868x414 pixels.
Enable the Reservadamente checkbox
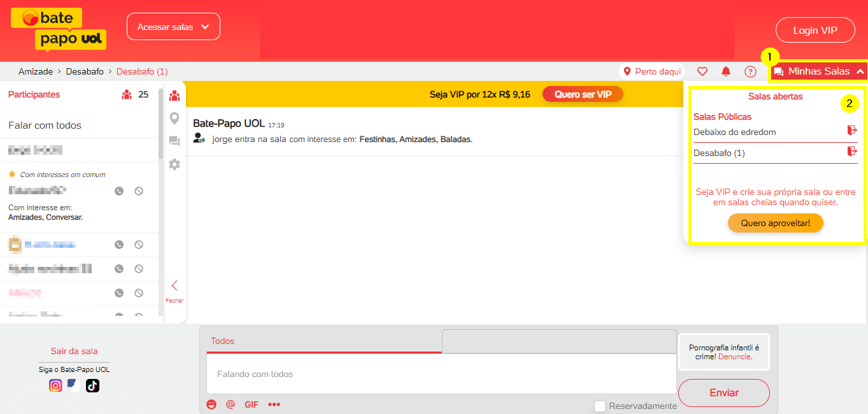[x=599, y=406]
